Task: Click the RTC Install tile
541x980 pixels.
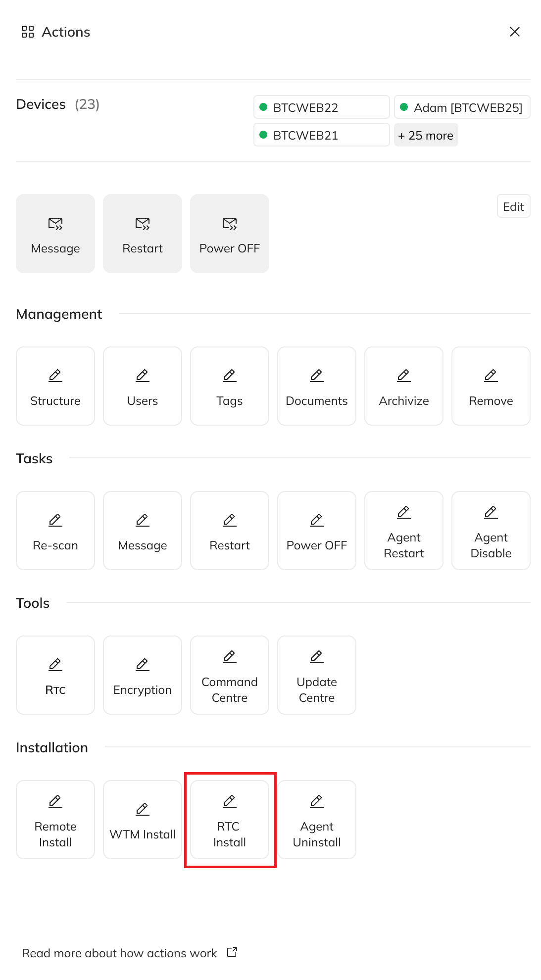Action: click(230, 820)
